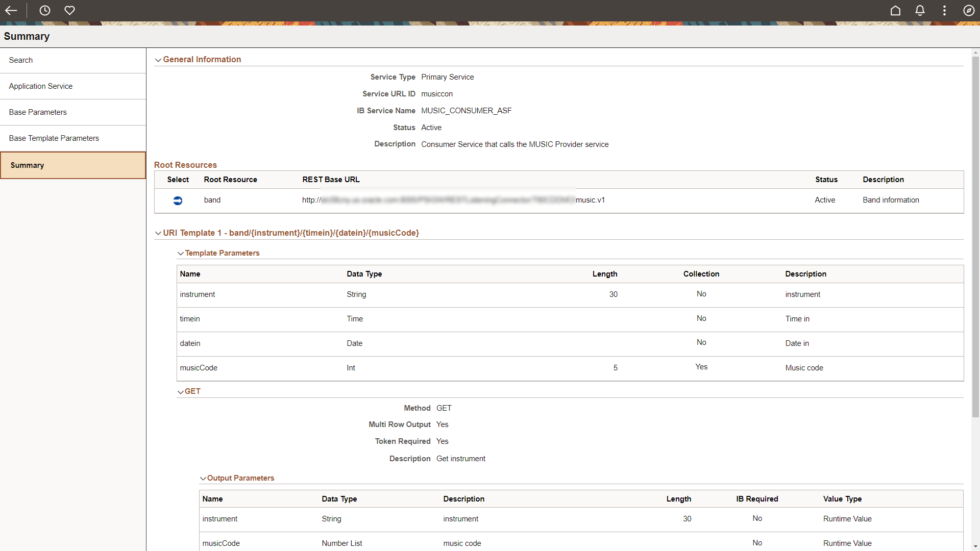980x551 pixels.
Task: Open the Search page
Action: pyautogui.click(x=20, y=60)
